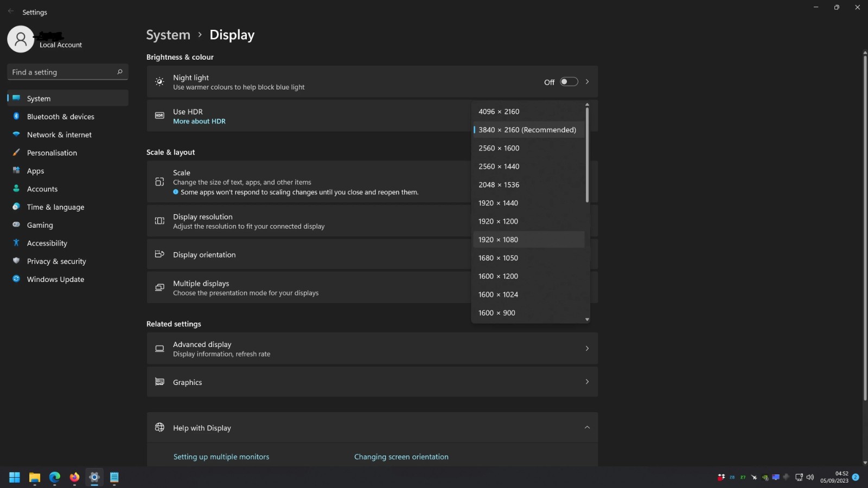Click the Gaming controller icon
Viewport: 868px width, 488px height.
pyautogui.click(x=16, y=224)
